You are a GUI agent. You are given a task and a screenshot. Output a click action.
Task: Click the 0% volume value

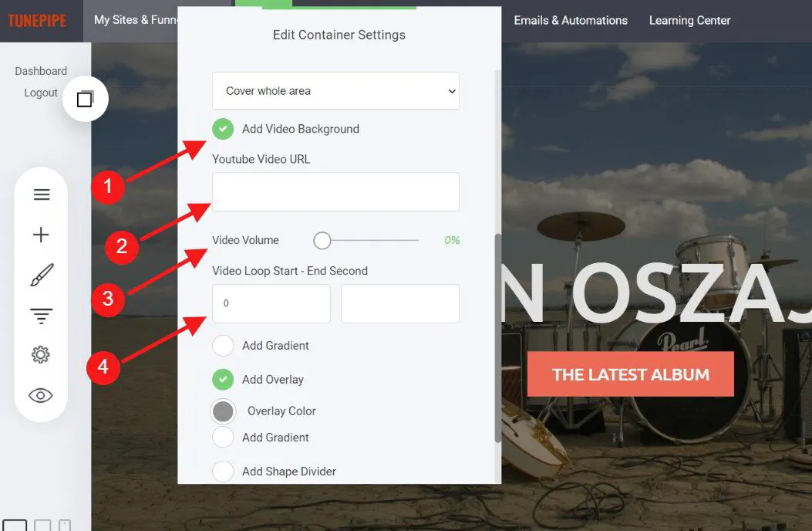tap(452, 240)
